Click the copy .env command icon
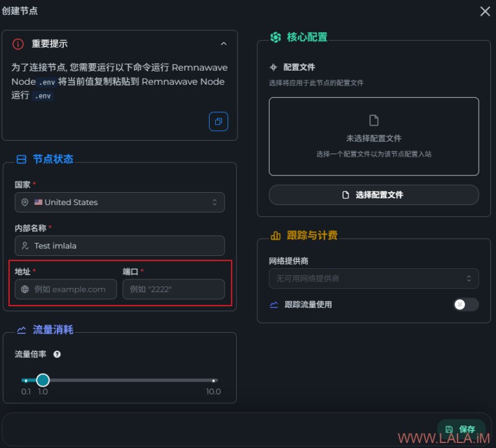The height and width of the screenshot is (448, 496). click(x=218, y=121)
